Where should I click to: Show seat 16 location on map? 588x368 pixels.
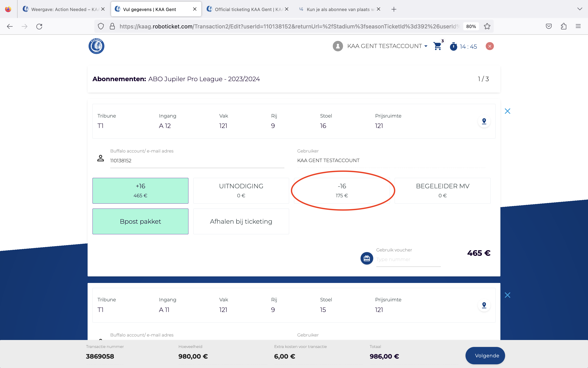coord(484,121)
